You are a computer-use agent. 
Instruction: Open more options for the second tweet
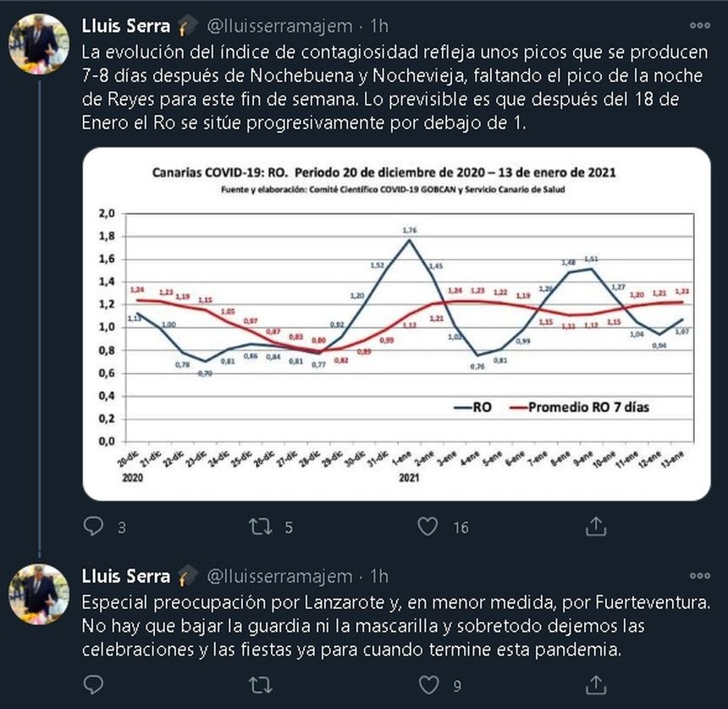tap(699, 577)
